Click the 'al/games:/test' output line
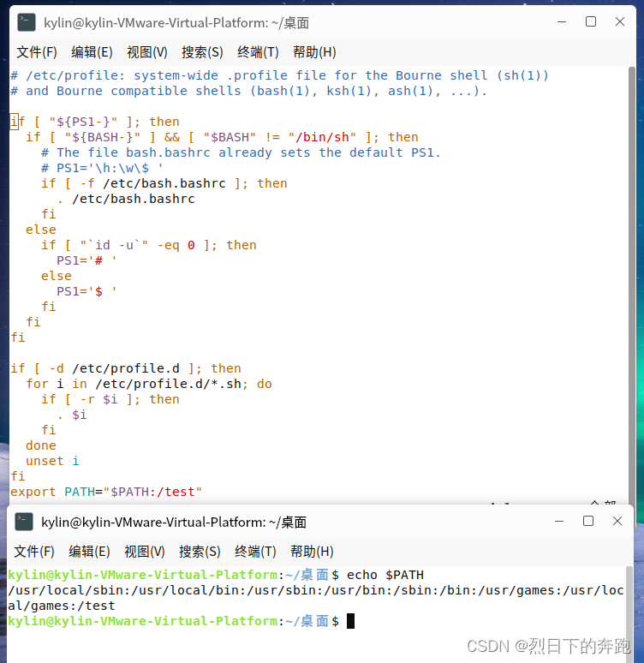The image size is (644, 663). [x=62, y=606]
